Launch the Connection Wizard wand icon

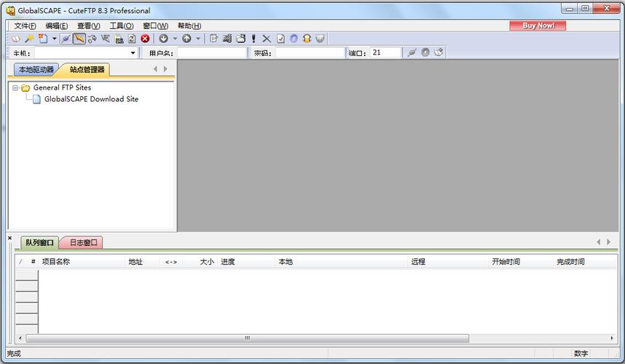click(29, 39)
